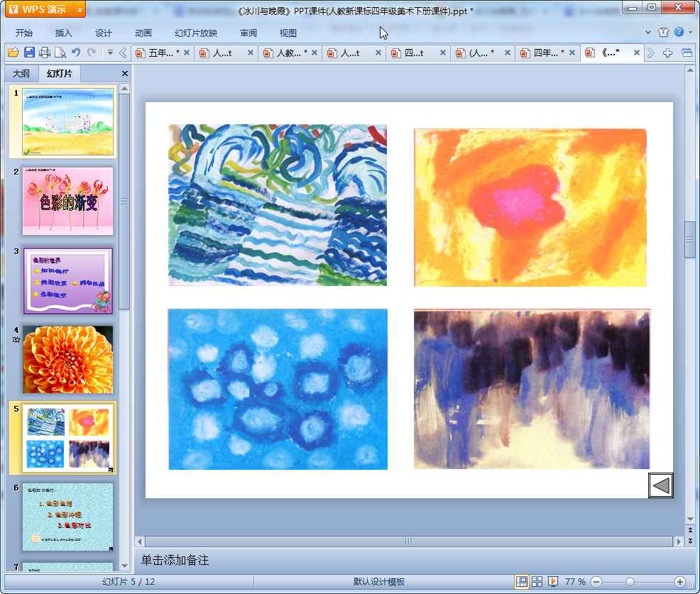Image resolution: width=700 pixels, height=594 pixels.
Task: Select the blue dotted snow painting
Action: (x=278, y=389)
